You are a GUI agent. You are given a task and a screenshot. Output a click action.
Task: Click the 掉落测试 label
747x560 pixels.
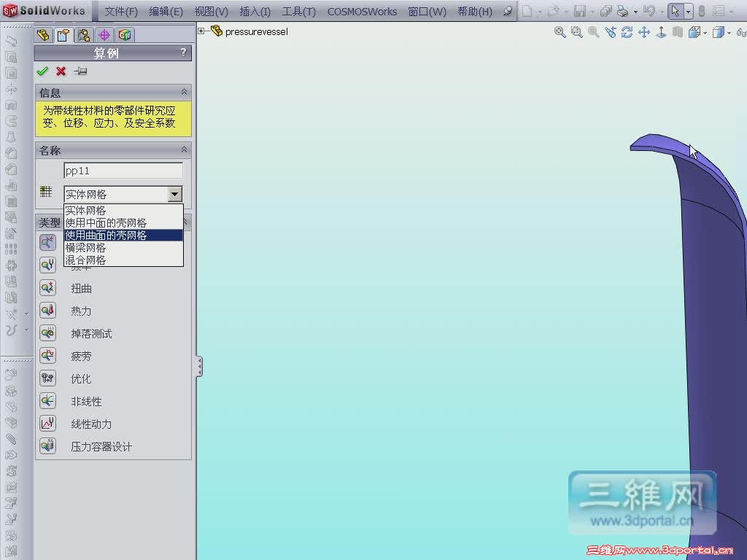[91, 334]
